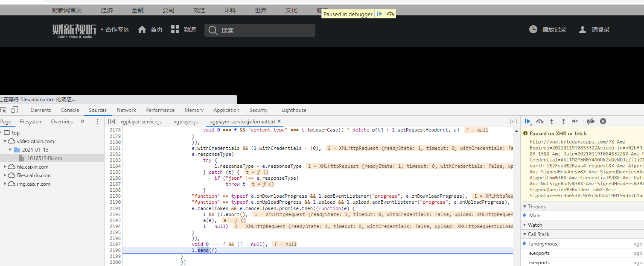
Task: Click the top frame icon
Action: (6, 133)
